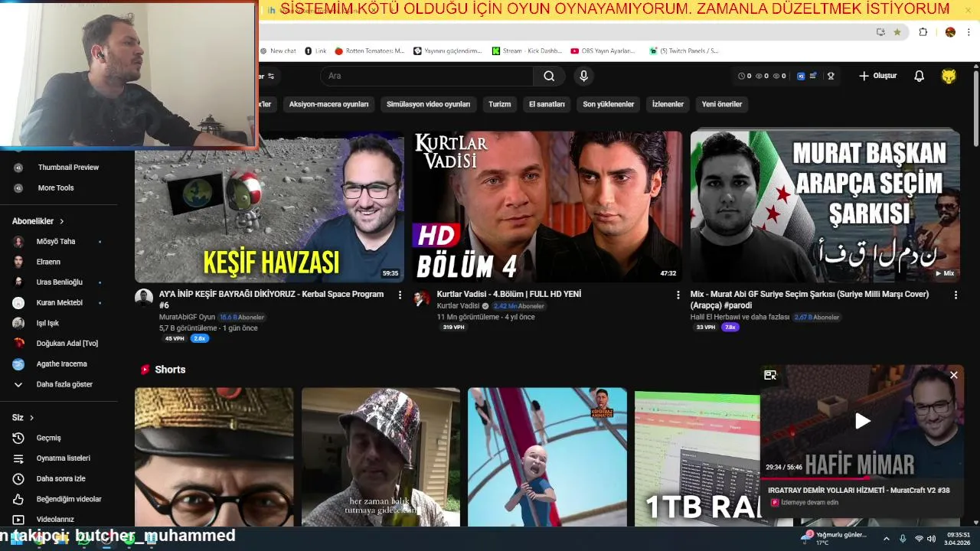Click the Kurtlar Vadisi channel name link
980x551 pixels.
coord(458,306)
